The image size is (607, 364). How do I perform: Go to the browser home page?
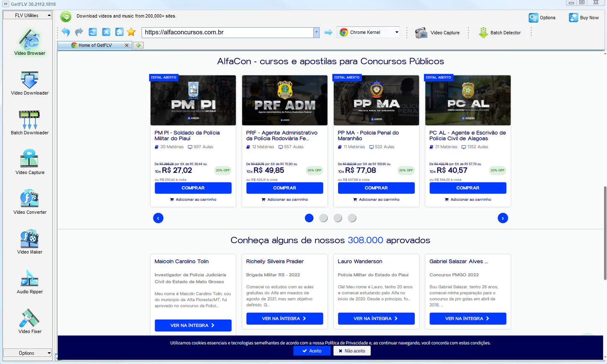tap(119, 32)
